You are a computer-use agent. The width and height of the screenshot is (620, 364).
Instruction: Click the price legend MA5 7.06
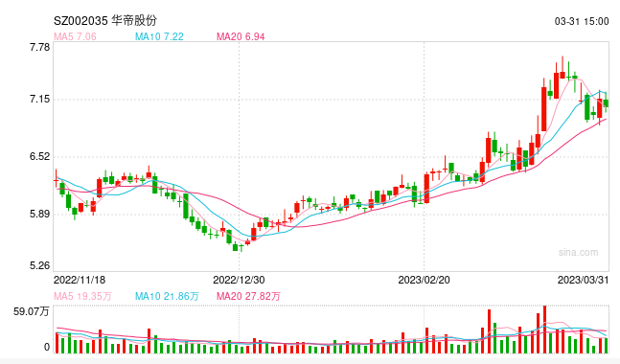pos(75,36)
